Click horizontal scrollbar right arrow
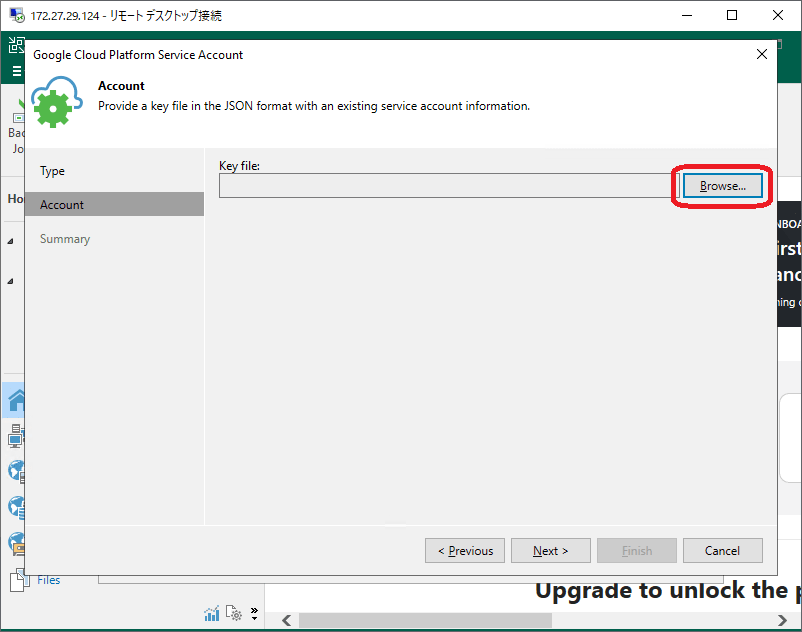The height and width of the screenshot is (632, 802). (x=782, y=620)
